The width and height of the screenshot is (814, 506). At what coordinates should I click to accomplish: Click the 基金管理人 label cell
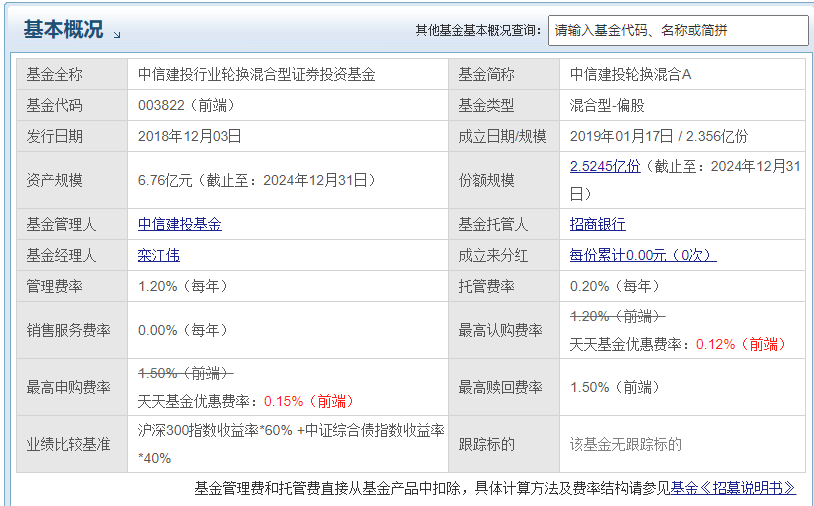tap(72, 224)
